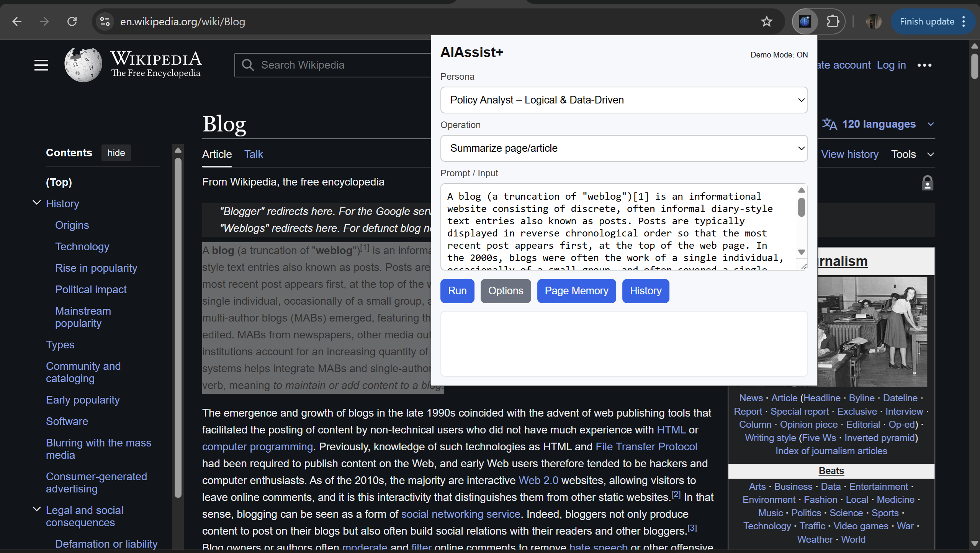980x553 pixels.
Task: Collapse the History contents section
Action: click(37, 203)
